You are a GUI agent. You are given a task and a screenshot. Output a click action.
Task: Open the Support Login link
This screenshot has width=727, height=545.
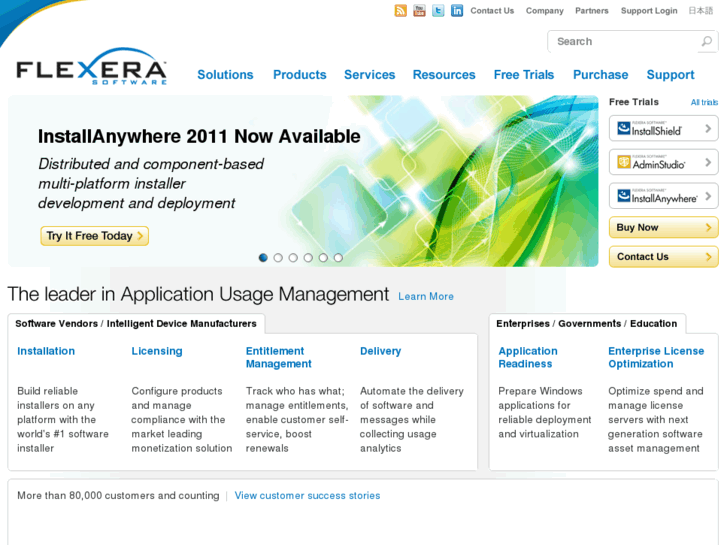click(x=649, y=11)
